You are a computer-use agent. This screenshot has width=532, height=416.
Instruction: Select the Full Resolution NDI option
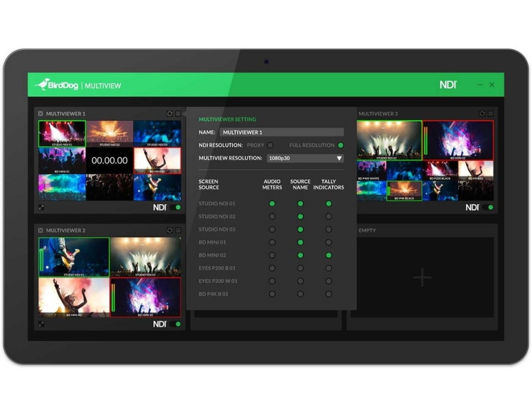coord(340,145)
